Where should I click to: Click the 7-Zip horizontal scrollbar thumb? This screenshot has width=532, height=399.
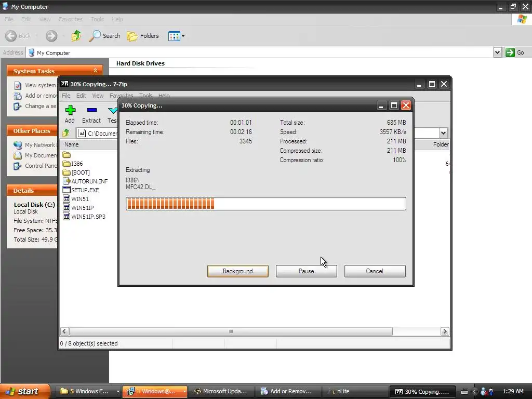click(231, 331)
